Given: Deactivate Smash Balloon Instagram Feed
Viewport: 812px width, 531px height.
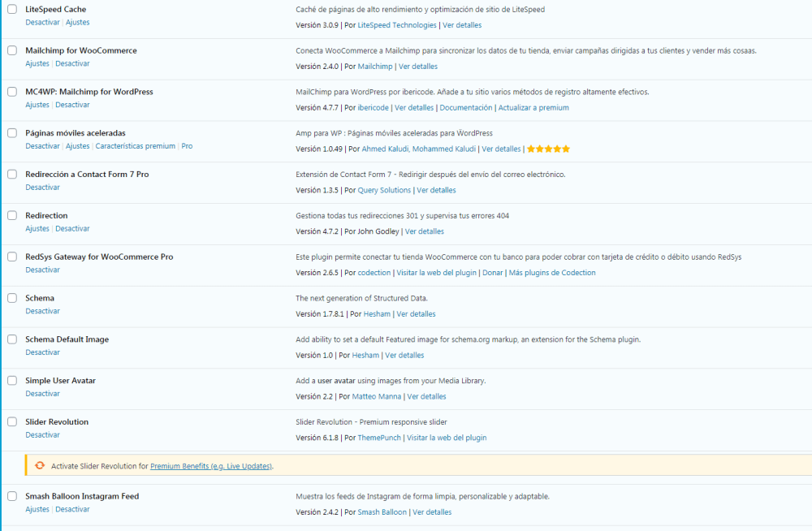Looking at the screenshot, I should pos(72,509).
